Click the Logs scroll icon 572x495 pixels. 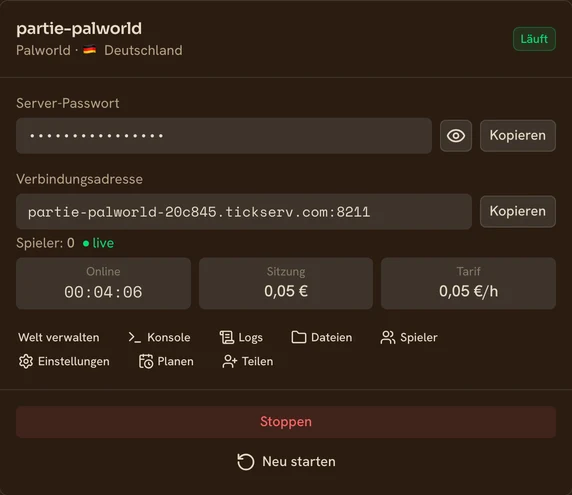pyautogui.click(x=227, y=337)
